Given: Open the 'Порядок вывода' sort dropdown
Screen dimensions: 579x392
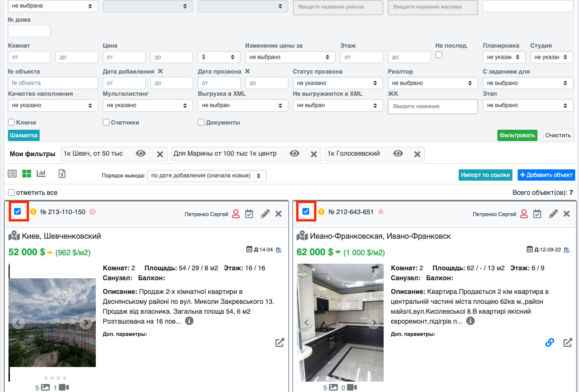Looking at the screenshot, I should pyautogui.click(x=207, y=175).
